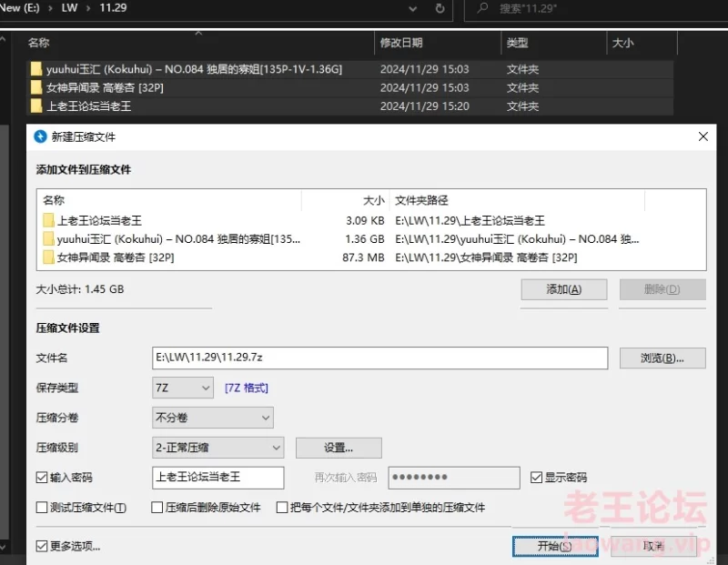Close the 新建压缩文件 dialog
728x565 pixels.
pyautogui.click(x=703, y=136)
